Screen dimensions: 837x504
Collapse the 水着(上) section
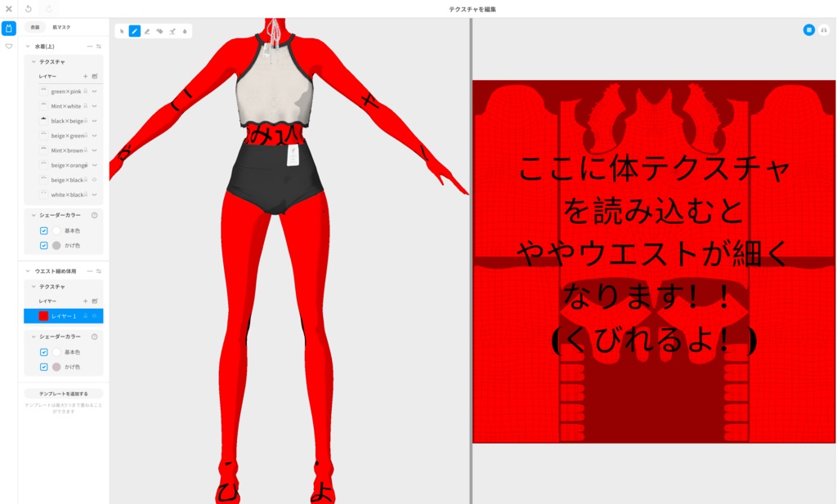(x=28, y=47)
